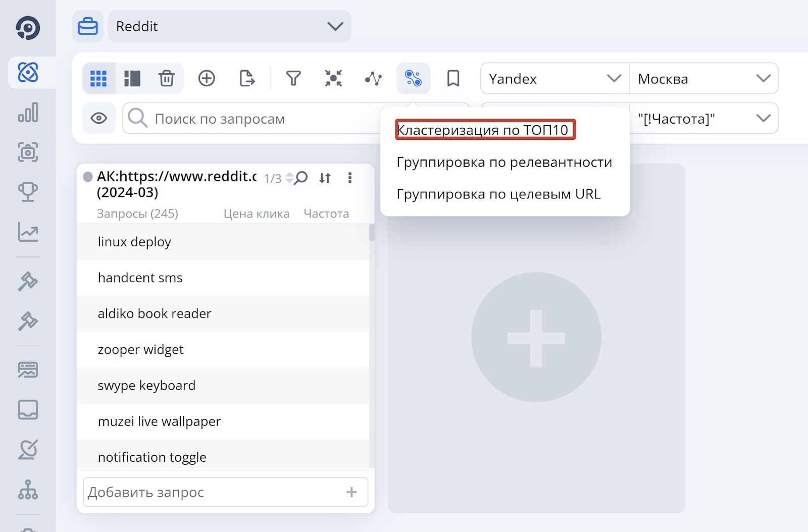Select the clustering icon in the toolbar

click(x=414, y=78)
